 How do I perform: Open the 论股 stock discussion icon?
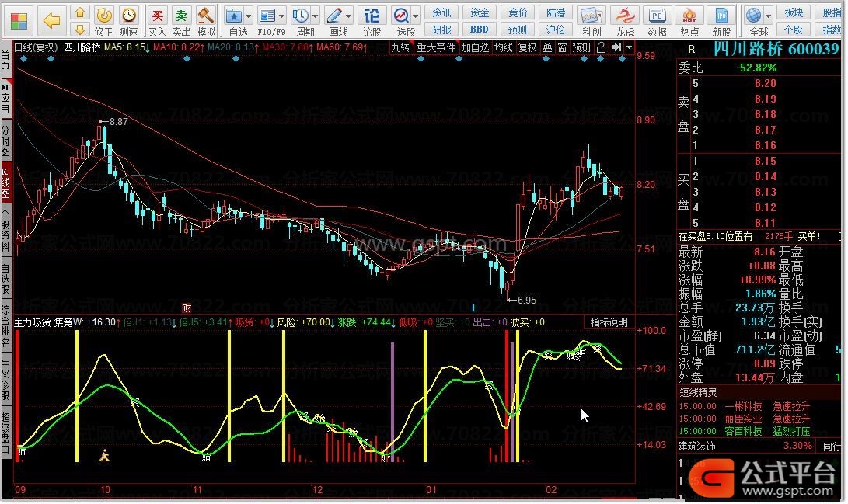(372, 22)
